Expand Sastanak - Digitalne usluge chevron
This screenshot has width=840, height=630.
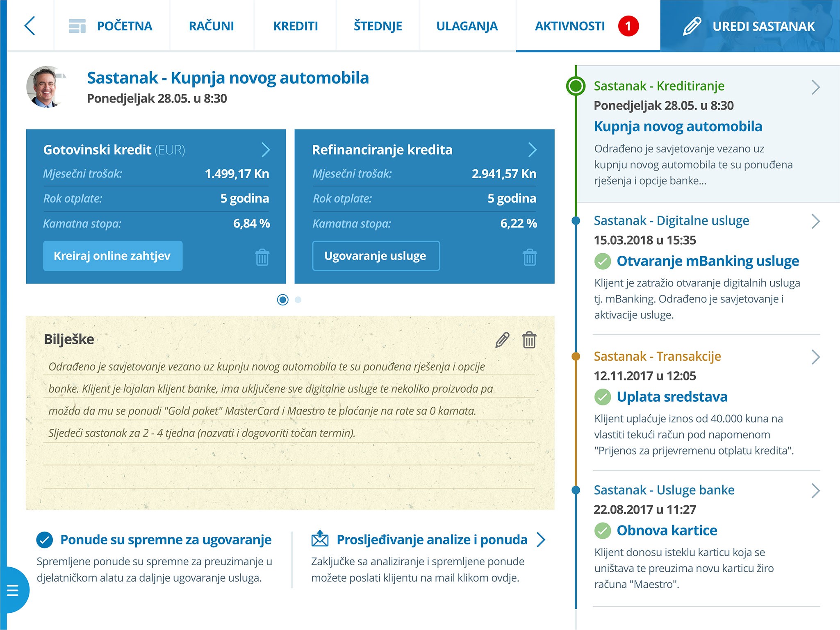pyautogui.click(x=815, y=221)
